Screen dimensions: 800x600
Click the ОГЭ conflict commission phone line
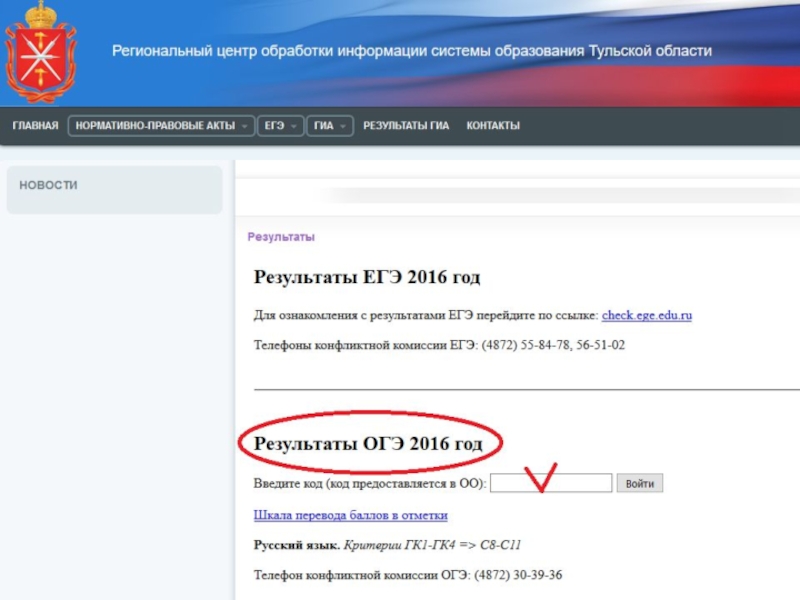point(408,575)
